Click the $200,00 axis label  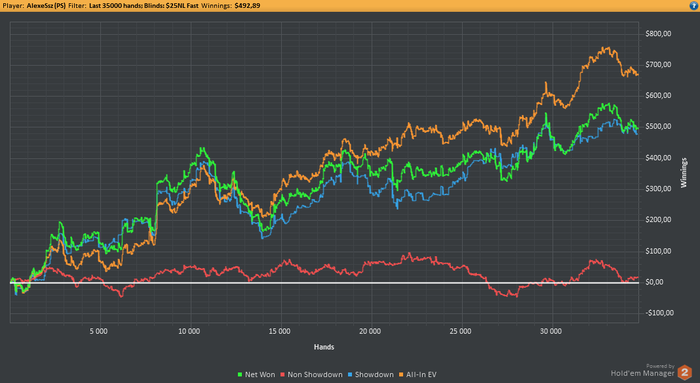(x=658, y=220)
